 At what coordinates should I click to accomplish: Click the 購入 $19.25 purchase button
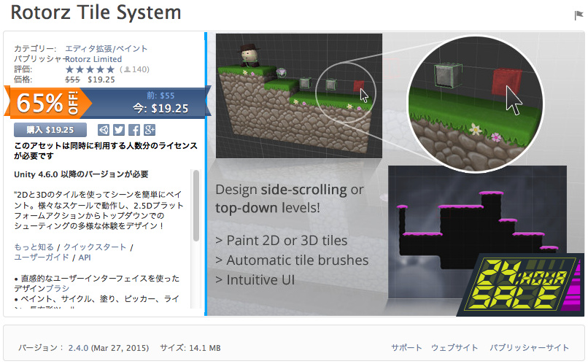50,130
